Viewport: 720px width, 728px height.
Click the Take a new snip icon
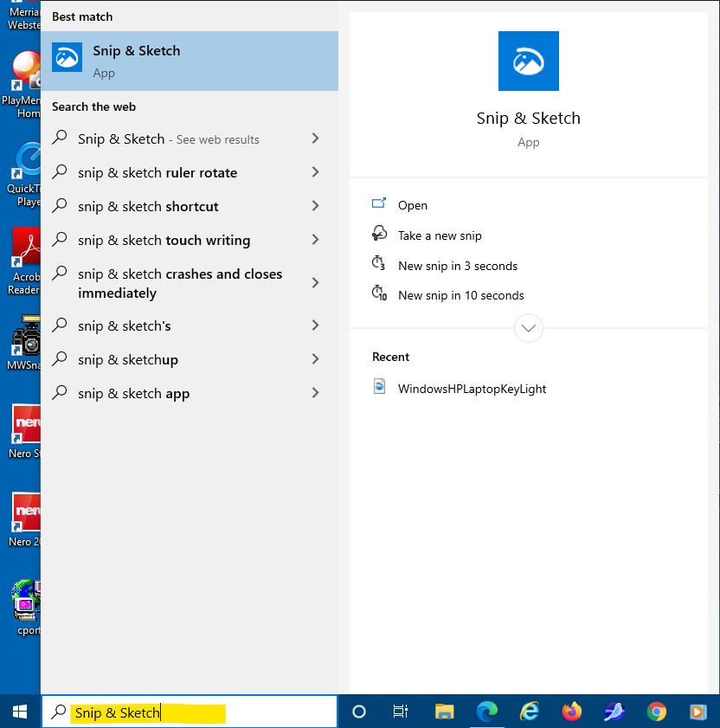[x=379, y=234]
